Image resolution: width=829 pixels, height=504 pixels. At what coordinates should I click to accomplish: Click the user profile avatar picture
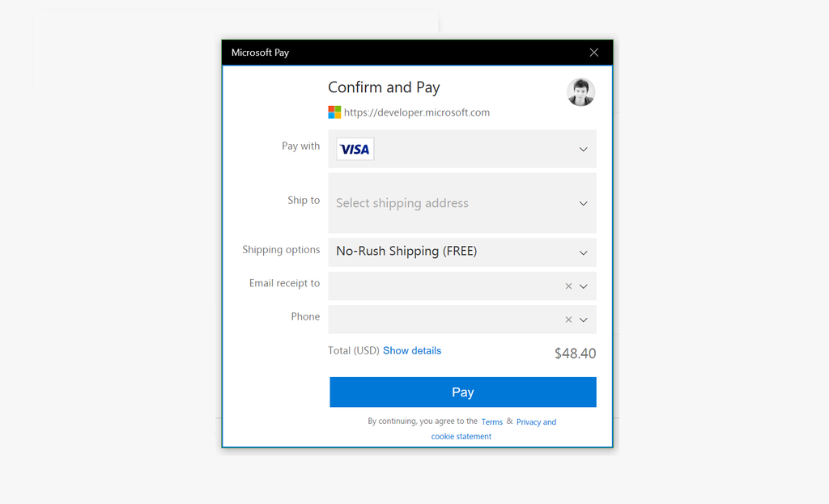click(x=580, y=91)
